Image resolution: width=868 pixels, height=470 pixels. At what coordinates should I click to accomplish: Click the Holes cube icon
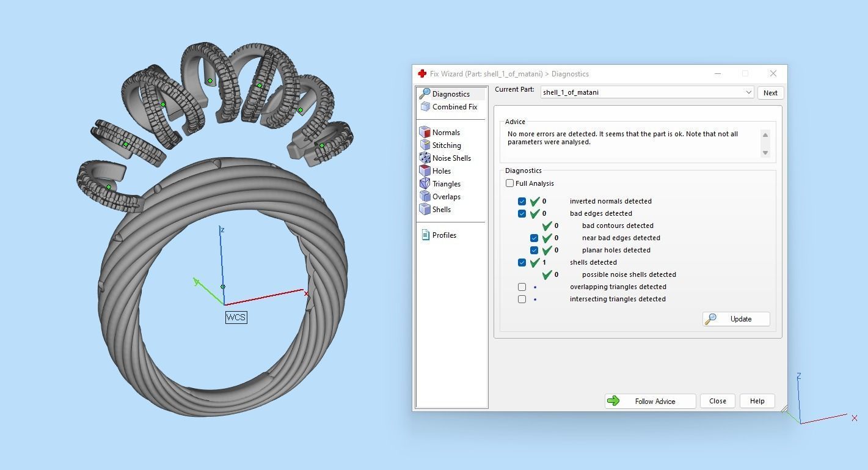coord(425,171)
